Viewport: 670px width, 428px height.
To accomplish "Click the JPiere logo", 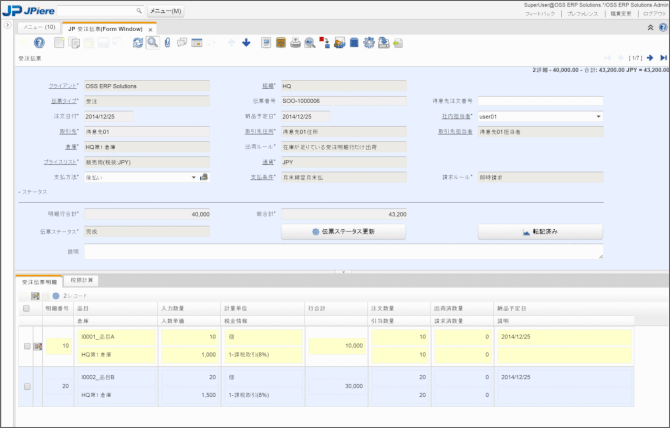I will pyautogui.click(x=29, y=10).
